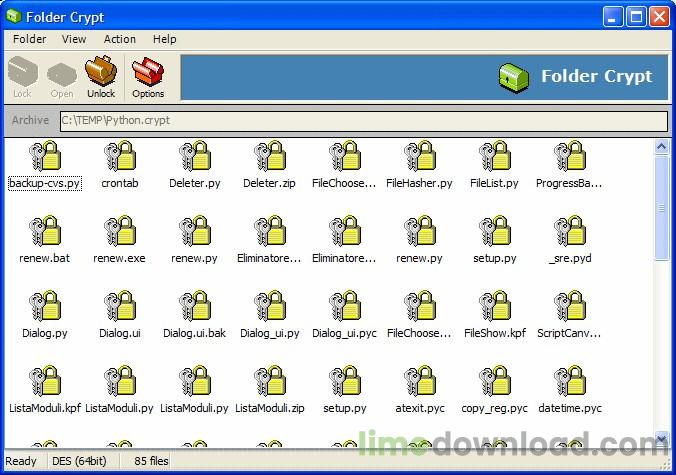Open the Options toolbox icon
The image size is (676, 475).
click(148, 77)
